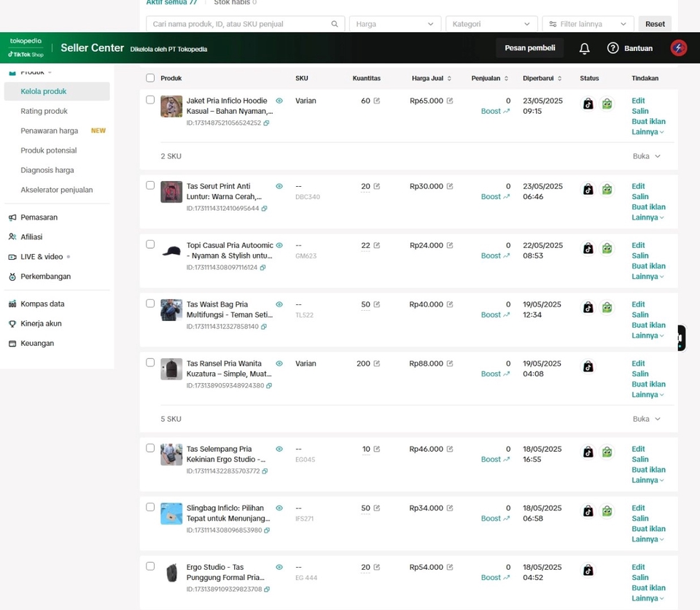Check the select-all Produk checkbox

click(150, 78)
